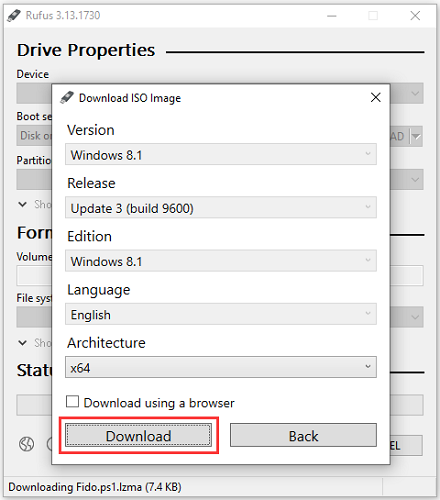Minimize the Rufus window
The image size is (440, 500).
click(x=332, y=16)
